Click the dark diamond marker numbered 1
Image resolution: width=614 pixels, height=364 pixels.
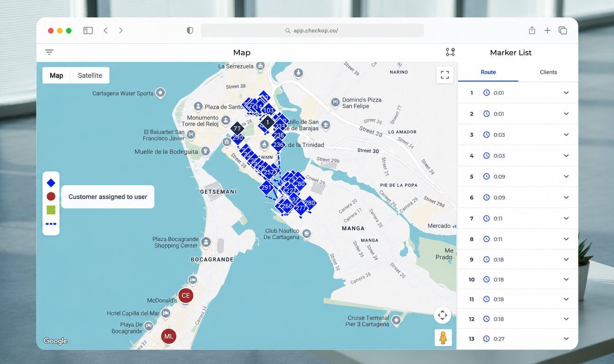[x=268, y=122]
